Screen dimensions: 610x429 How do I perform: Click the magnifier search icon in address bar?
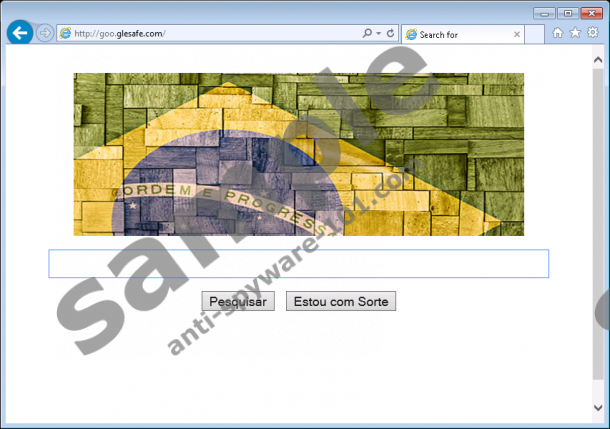coord(368,34)
